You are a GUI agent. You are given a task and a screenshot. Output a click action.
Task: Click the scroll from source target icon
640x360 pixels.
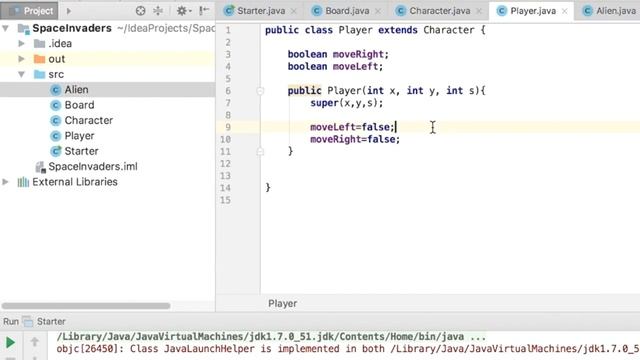coord(140,11)
